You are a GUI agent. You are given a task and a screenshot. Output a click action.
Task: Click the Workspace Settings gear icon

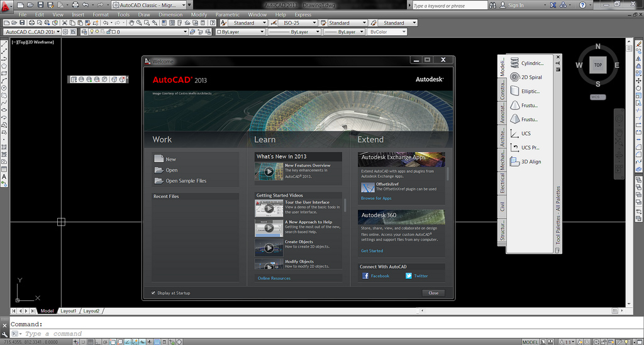tap(65, 31)
